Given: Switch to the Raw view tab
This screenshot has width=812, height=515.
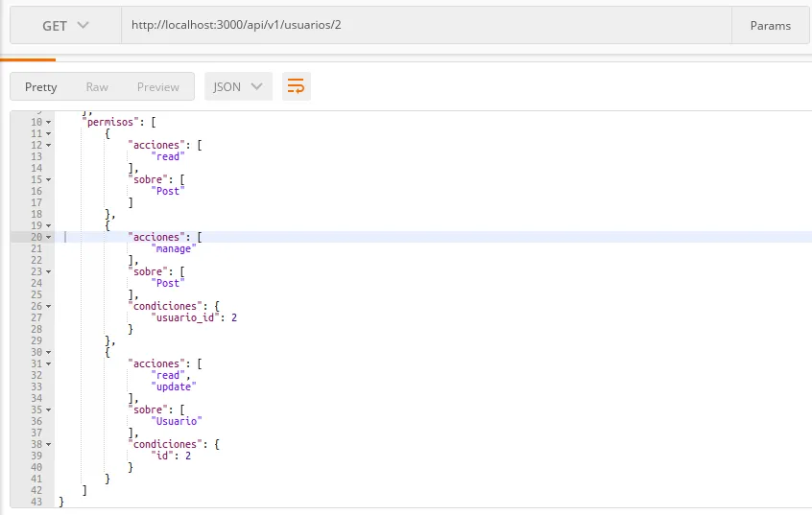Looking at the screenshot, I should [x=97, y=87].
